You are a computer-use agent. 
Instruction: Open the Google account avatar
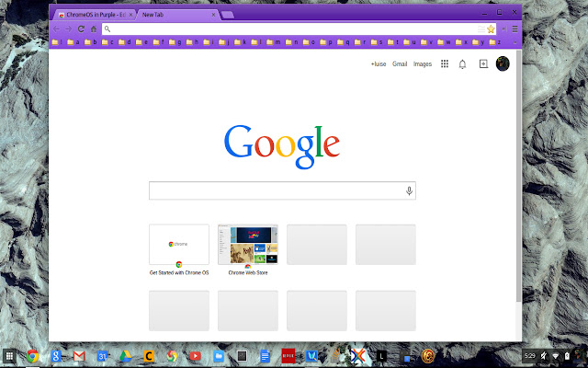pos(503,63)
